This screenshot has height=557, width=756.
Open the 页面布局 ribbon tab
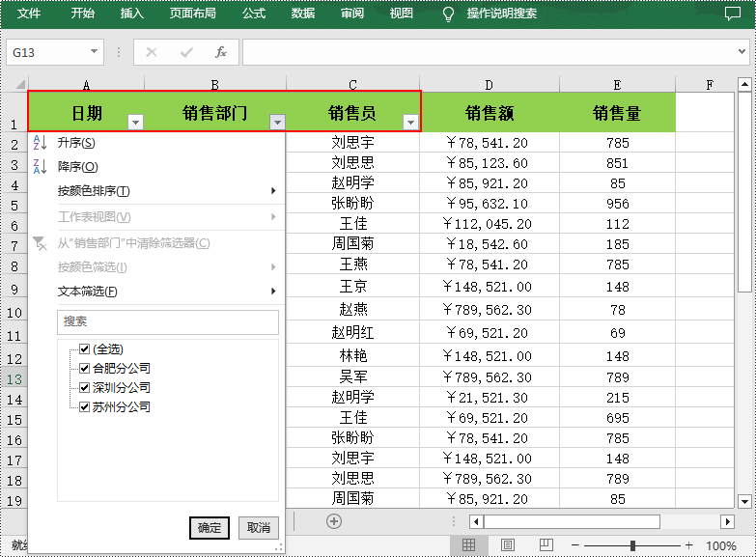pyautogui.click(x=193, y=14)
